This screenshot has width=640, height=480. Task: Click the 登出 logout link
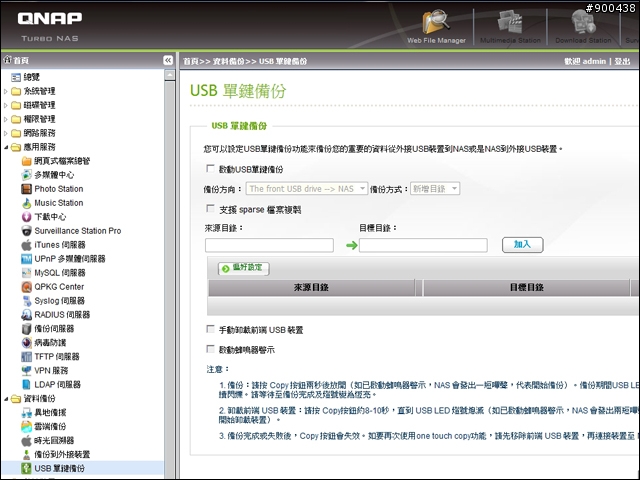(622, 61)
